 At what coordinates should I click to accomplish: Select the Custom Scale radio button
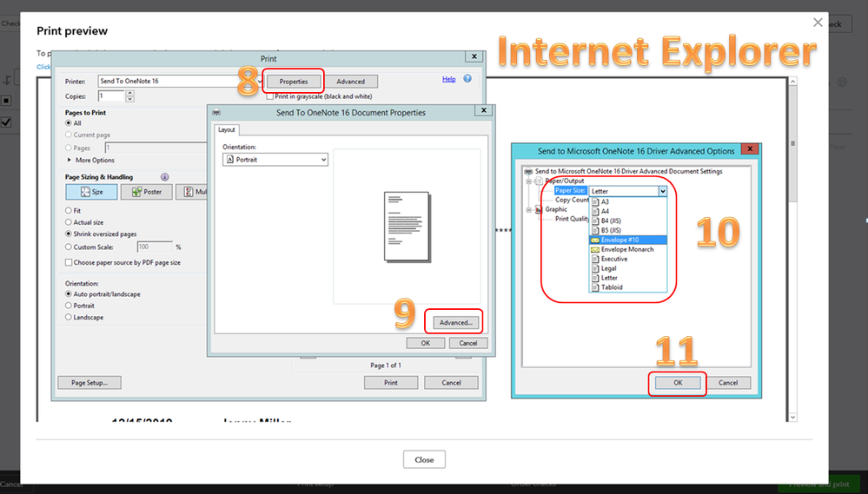[x=69, y=247]
